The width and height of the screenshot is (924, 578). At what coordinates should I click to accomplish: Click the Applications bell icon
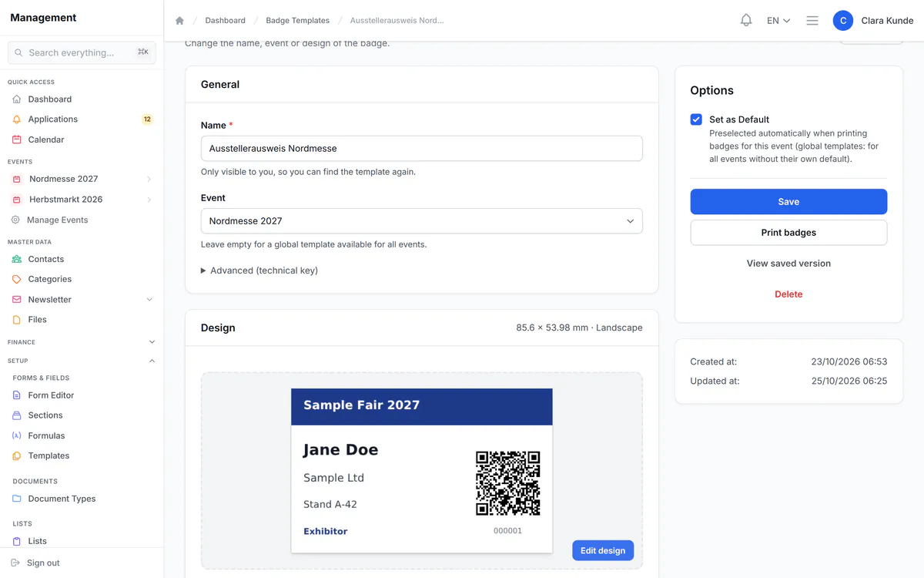[17, 119]
